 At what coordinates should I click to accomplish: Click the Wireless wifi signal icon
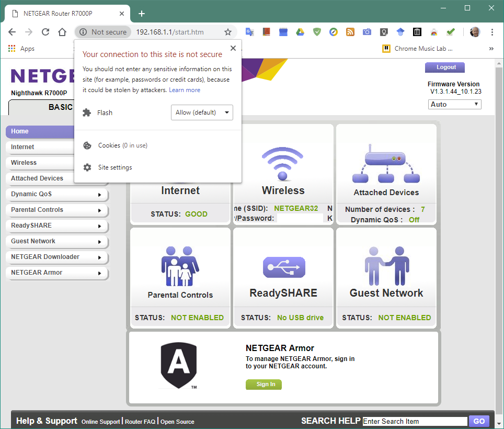(x=282, y=163)
